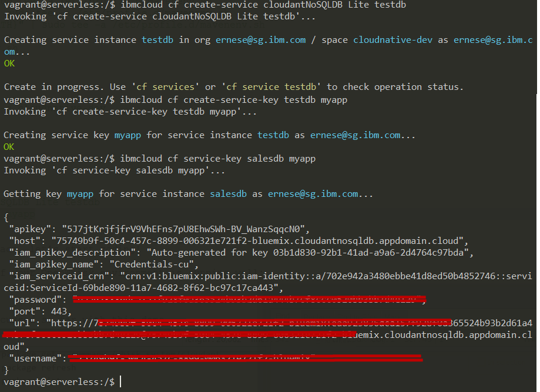Click 'cf services' in the progress message
This screenshot has height=392, width=540.
coord(165,87)
